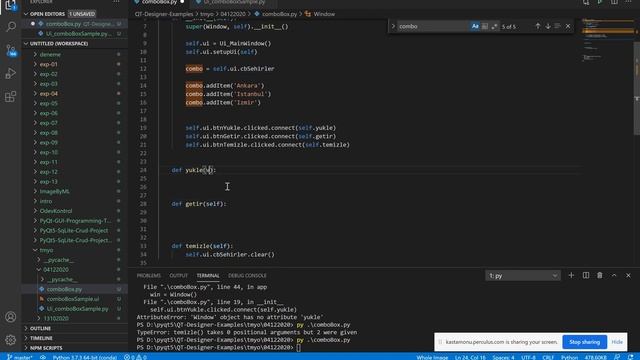Switch to the OUTPUT tab
The height and width of the screenshot is (360, 640).
click(178, 276)
